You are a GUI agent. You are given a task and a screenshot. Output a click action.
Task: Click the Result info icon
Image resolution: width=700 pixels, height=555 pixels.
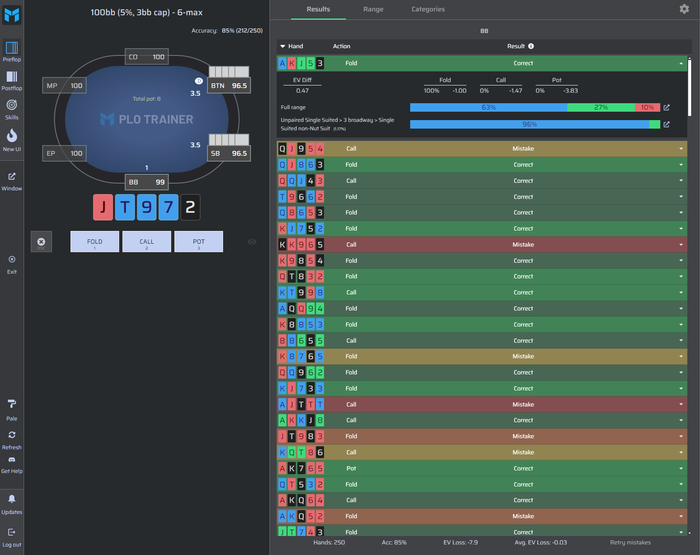[x=531, y=46]
